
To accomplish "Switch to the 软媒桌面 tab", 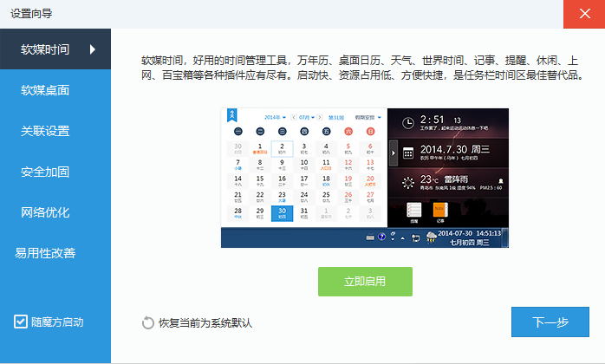I will (x=55, y=90).
